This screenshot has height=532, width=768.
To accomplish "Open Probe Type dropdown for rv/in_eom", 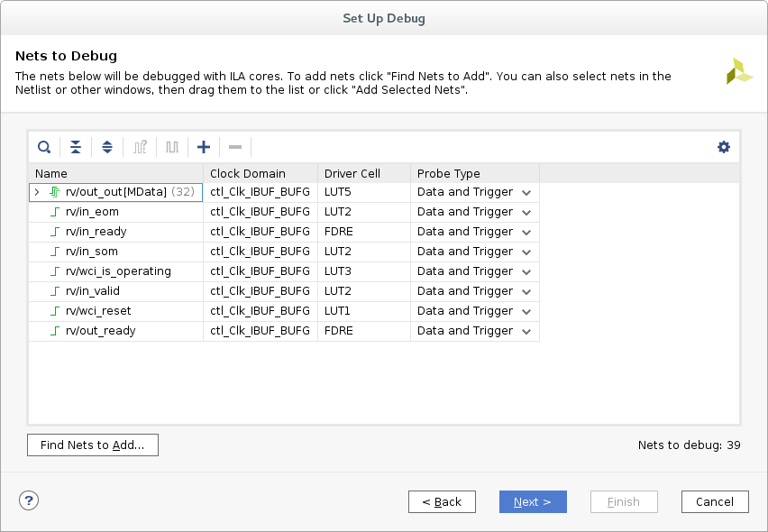I will [x=526, y=213].
